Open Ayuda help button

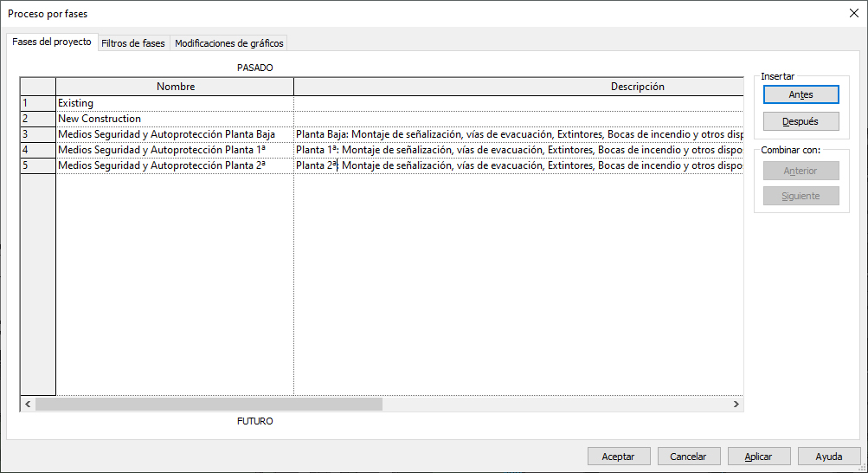click(828, 456)
